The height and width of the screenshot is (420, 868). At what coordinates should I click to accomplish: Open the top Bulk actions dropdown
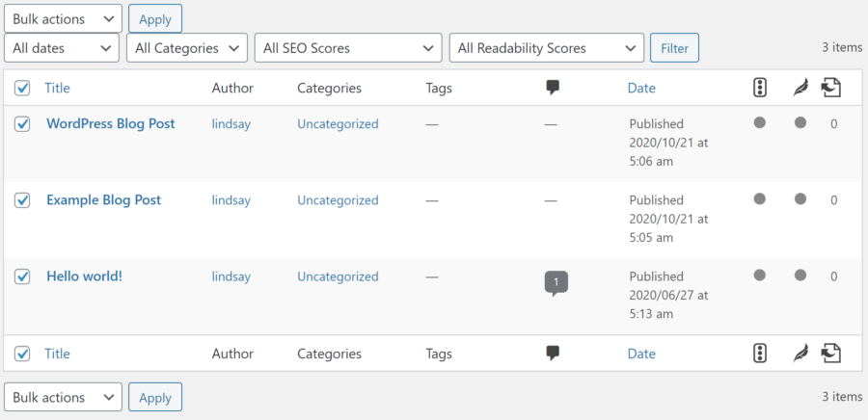(63, 19)
